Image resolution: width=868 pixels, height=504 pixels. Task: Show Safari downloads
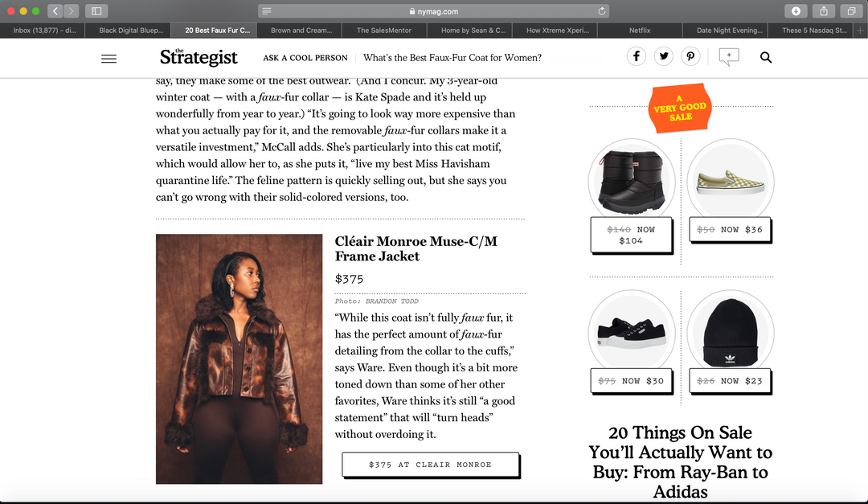pyautogui.click(x=796, y=11)
